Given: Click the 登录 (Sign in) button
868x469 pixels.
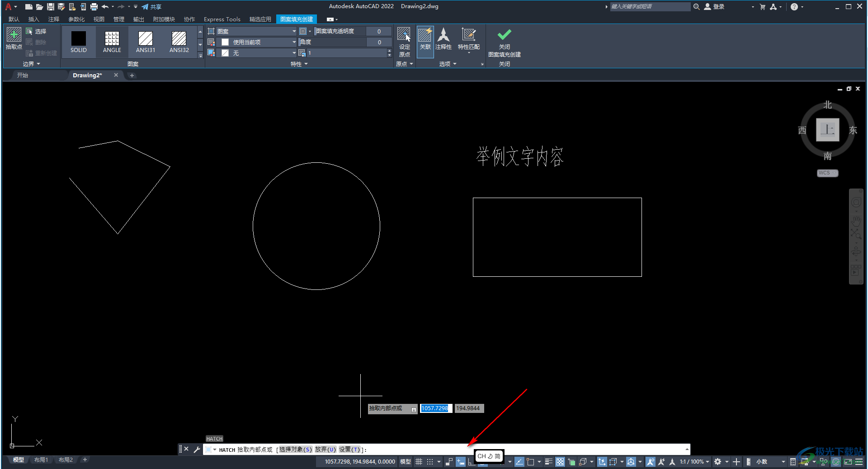Looking at the screenshot, I should [x=714, y=7].
